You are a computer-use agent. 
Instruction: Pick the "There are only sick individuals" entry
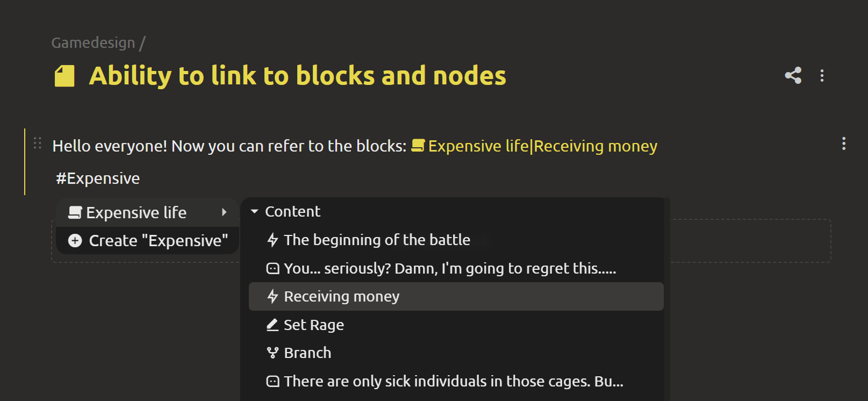453,381
